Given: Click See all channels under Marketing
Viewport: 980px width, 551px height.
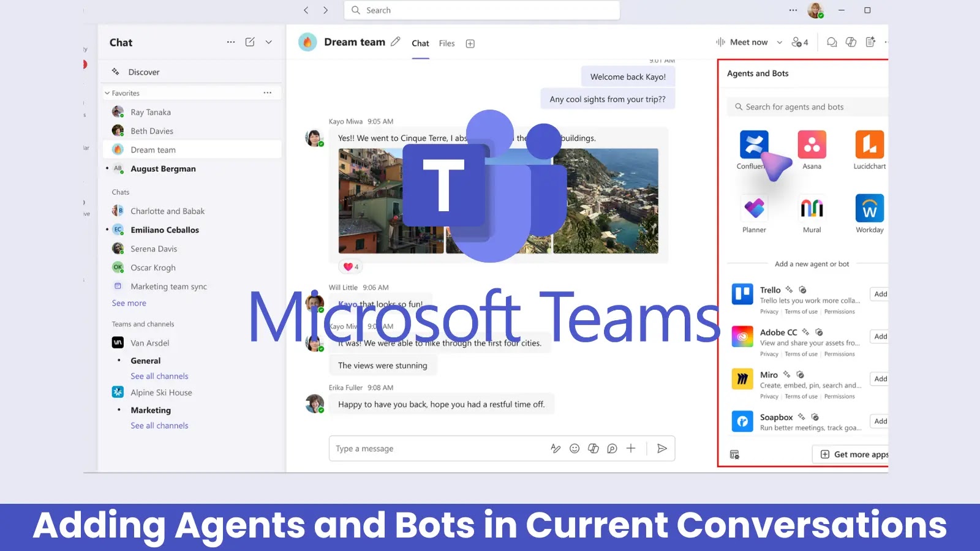Looking at the screenshot, I should click(159, 425).
